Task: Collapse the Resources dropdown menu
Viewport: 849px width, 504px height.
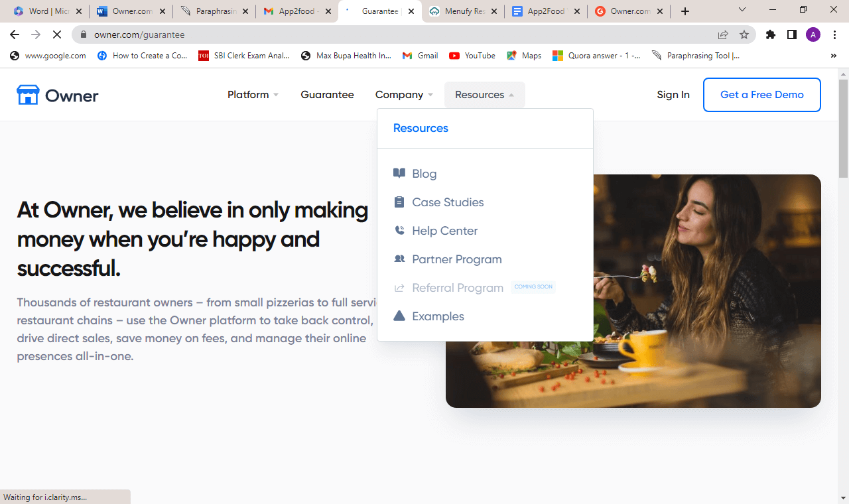Action: tap(485, 95)
